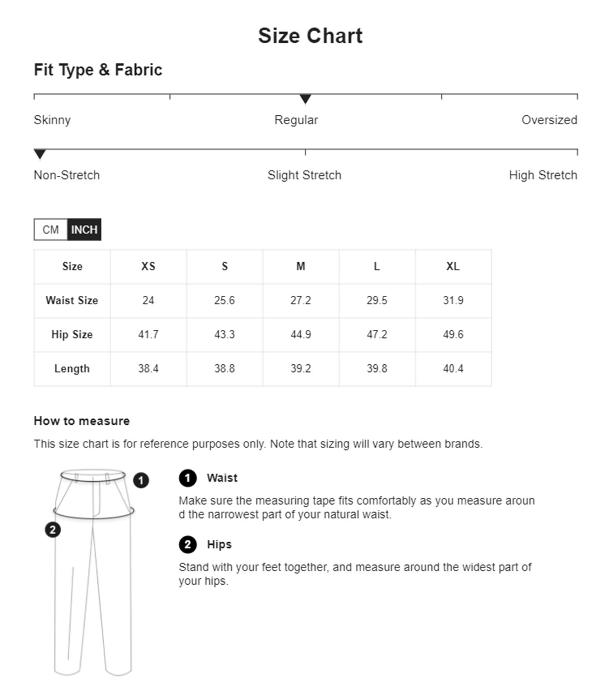Click the High Stretch label

[x=543, y=175]
